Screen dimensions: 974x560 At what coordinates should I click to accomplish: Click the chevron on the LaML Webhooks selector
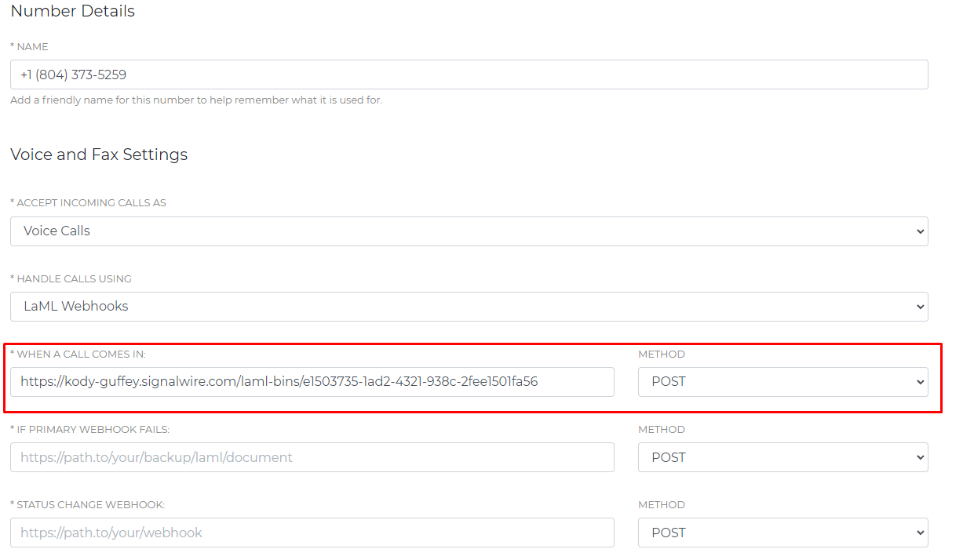point(920,306)
